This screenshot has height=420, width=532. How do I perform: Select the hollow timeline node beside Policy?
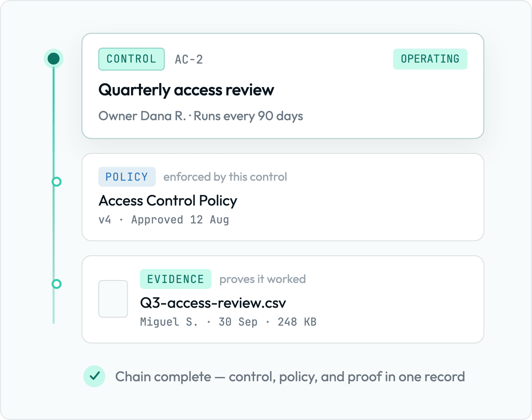pyautogui.click(x=57, y=182)
